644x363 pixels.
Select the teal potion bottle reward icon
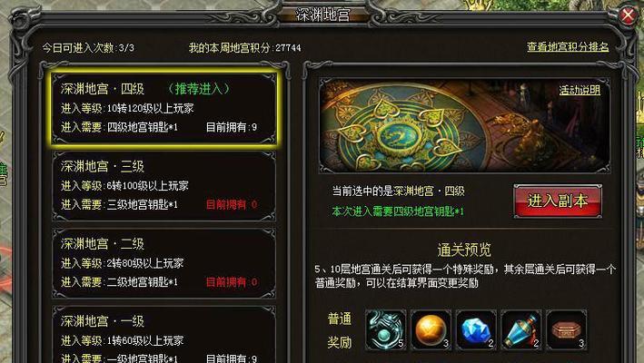tap(521, 330)
